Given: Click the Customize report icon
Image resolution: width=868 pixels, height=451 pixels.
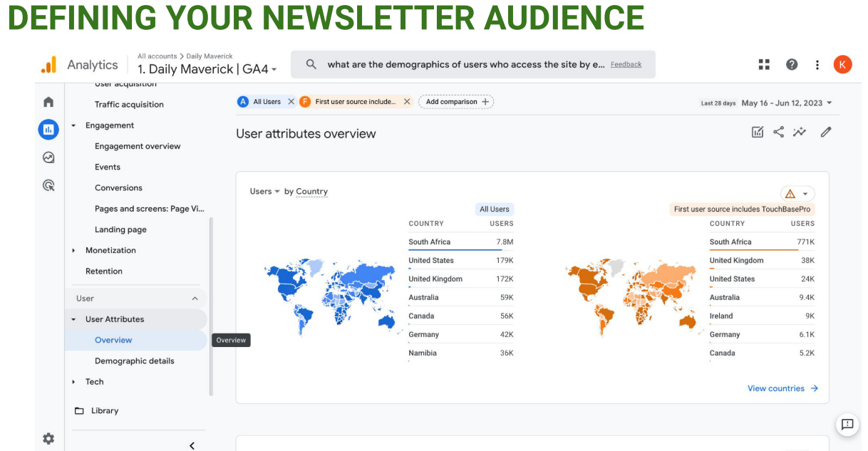Looking at the screenshot, I should (758, 132).
